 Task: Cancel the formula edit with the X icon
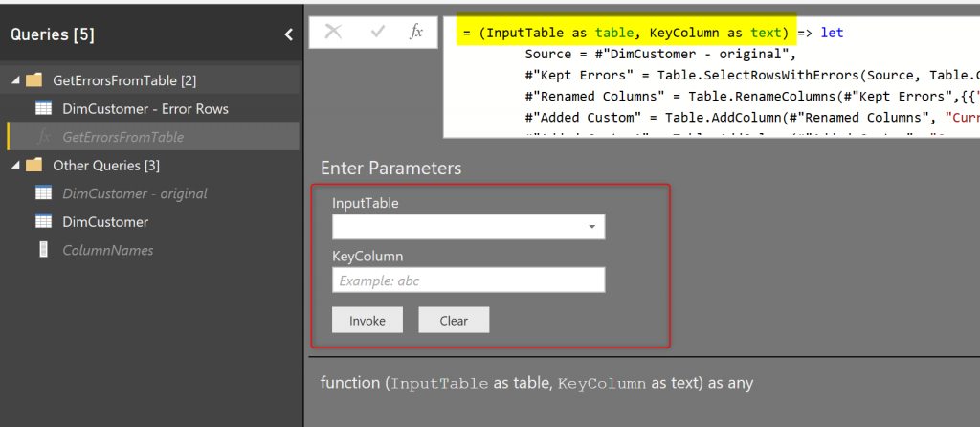click(x=333, y=32)
